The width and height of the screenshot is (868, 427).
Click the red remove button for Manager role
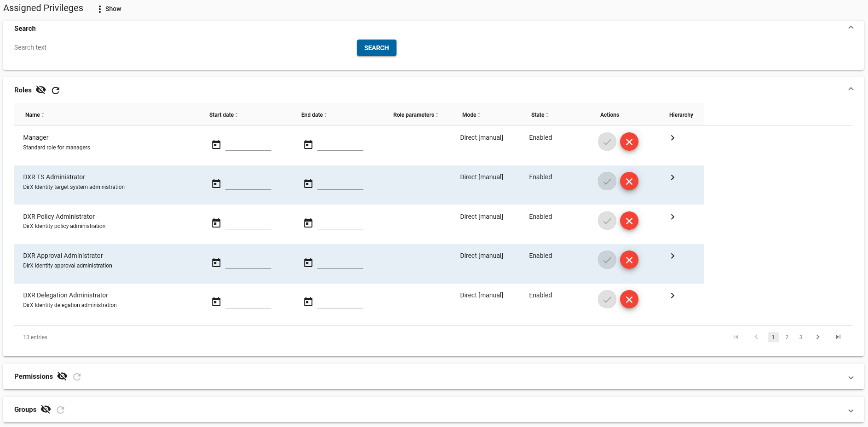(x=629, y=142)
